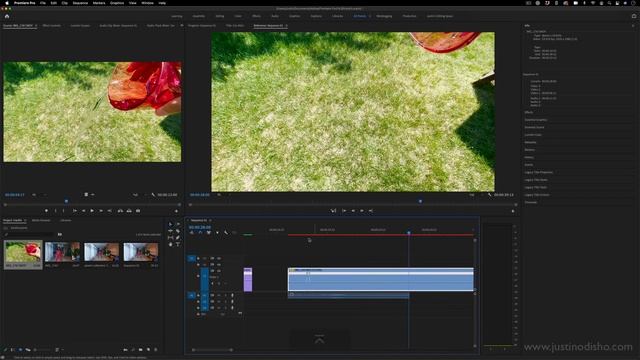
Task: Switch to the Effect Controls tab
Action: (x=51, y=26)
